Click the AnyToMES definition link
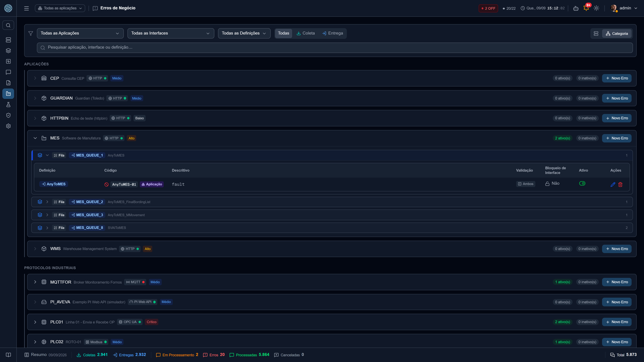The image size is (644, 362). (53, 184)
